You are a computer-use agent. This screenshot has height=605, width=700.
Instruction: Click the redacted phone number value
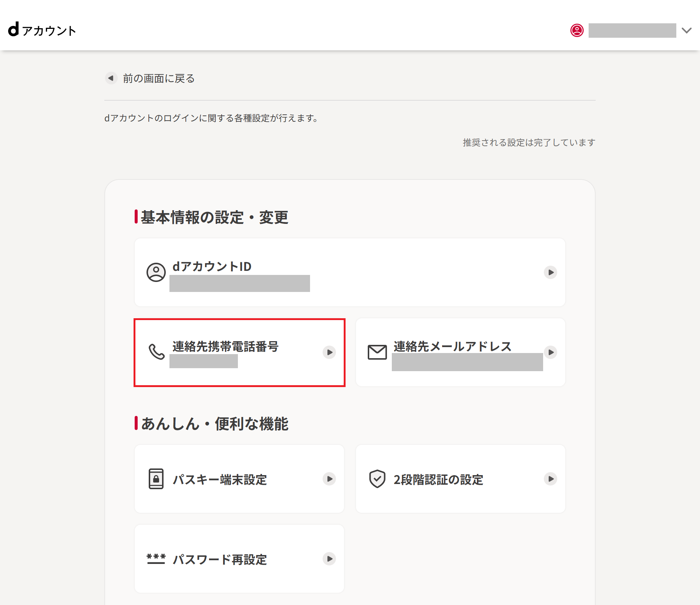(x=203, y=361)
